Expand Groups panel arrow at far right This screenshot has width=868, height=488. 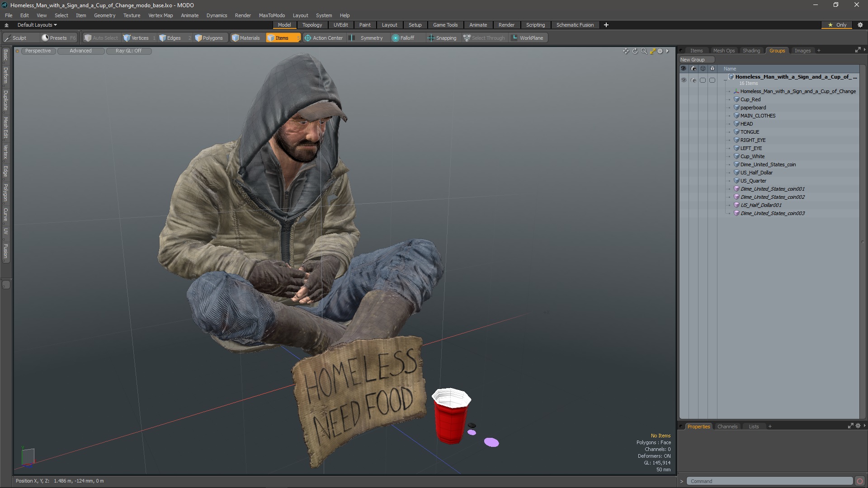(864, 50)
